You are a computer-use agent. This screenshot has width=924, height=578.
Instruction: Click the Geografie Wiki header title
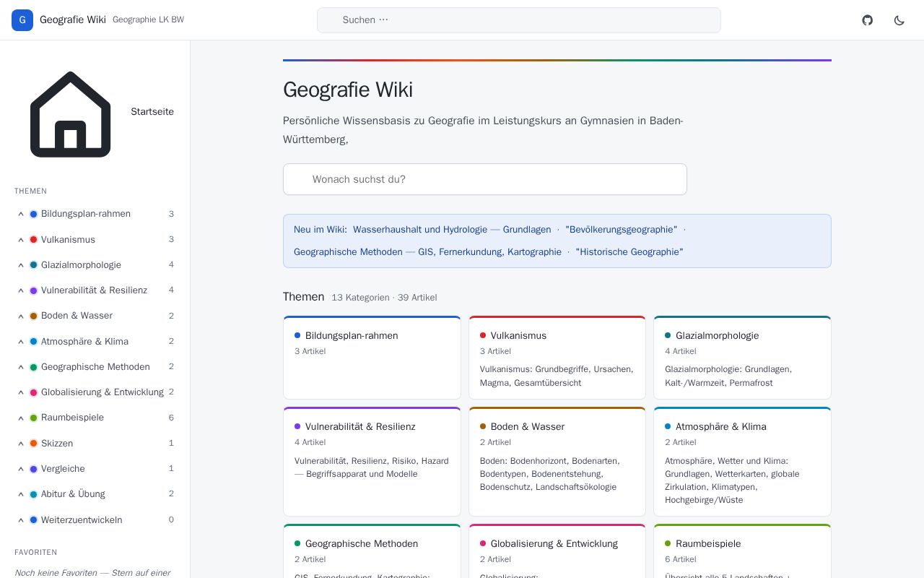[73, 20]
